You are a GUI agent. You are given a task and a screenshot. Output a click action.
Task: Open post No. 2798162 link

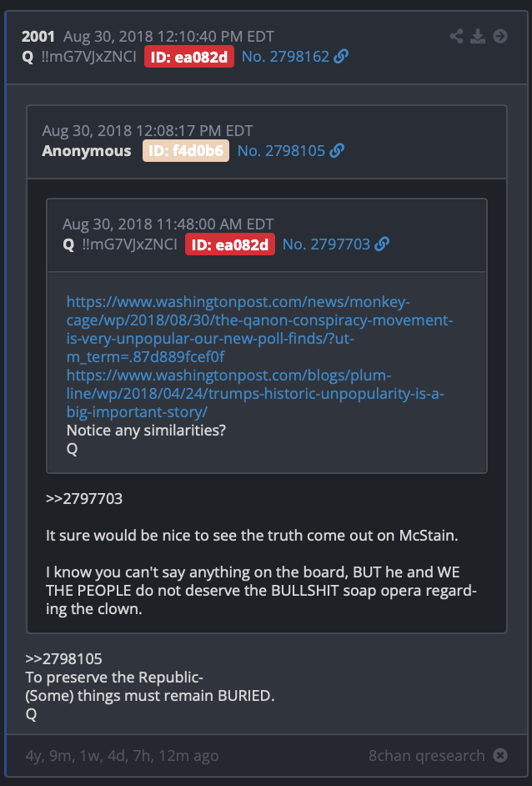(x=285, y=57)
